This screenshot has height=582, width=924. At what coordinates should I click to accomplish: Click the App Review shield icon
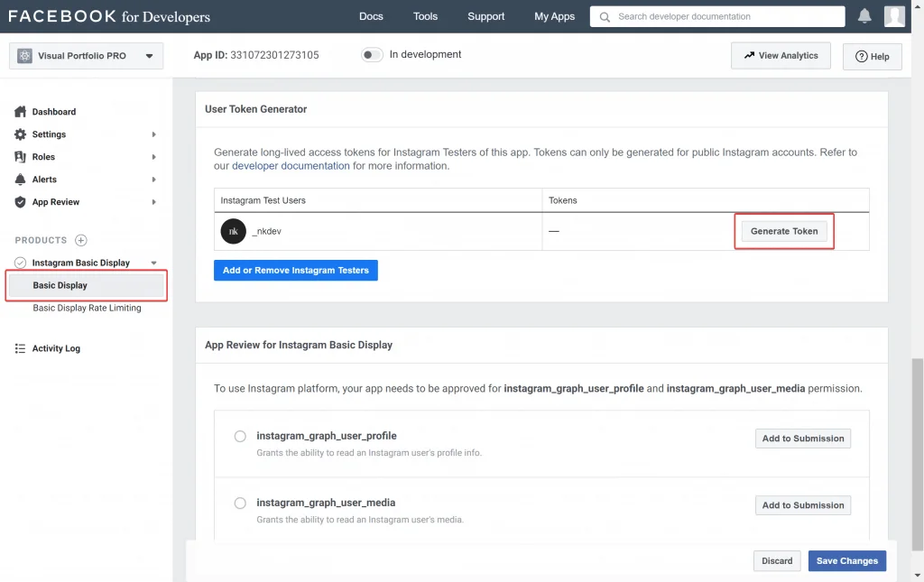(x=20, y=202)
